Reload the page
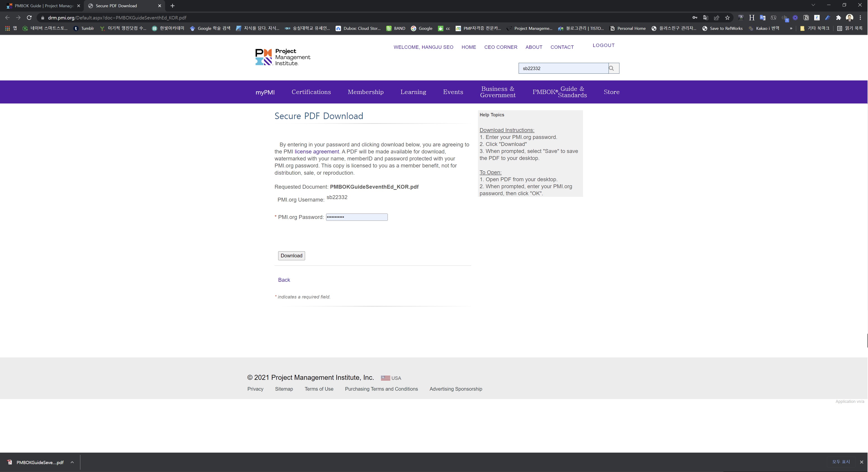The width and height of the screenshot is (868, 472). (x=29, y=18)
